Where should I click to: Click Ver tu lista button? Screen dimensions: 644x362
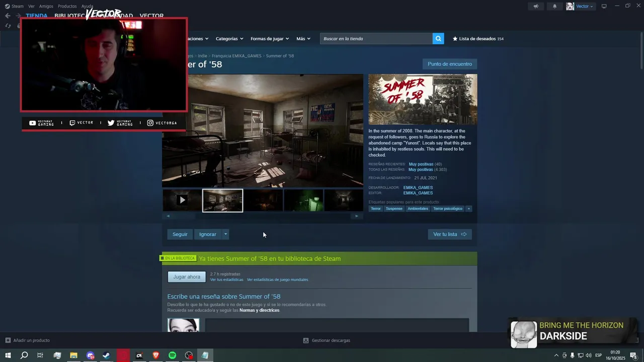coord(450,234)
